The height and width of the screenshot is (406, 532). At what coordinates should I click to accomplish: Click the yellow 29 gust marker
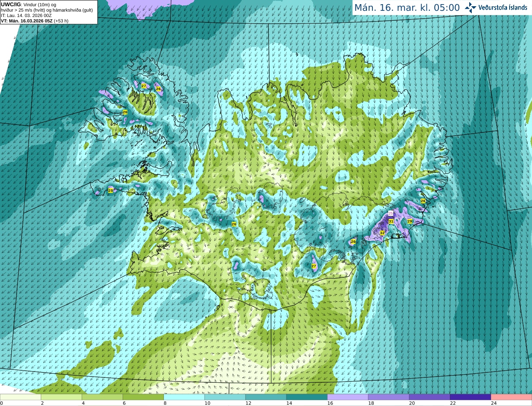(409, 221)
